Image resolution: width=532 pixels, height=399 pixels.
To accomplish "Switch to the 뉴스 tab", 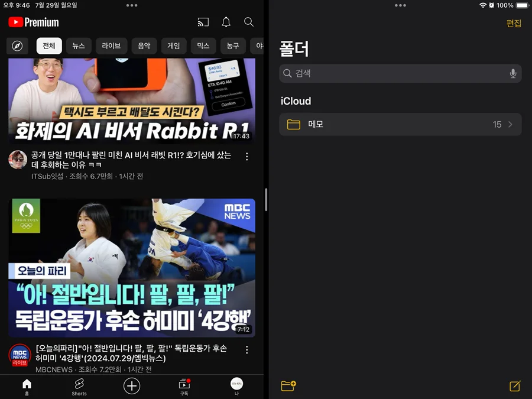I will pos(79,46).
